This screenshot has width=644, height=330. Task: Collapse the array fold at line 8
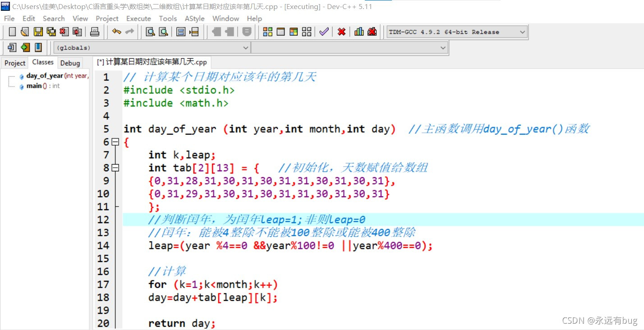pos(115,168)
